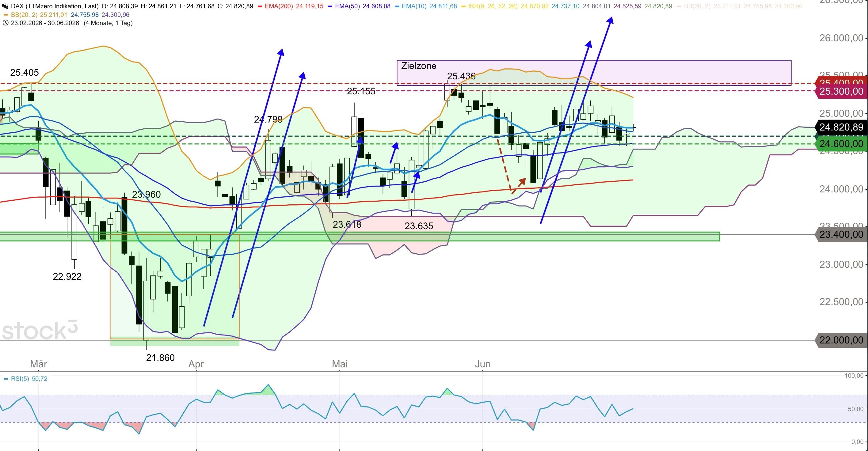Click the 23.960 price annotation
868x451 pixels.
(146, 194)
